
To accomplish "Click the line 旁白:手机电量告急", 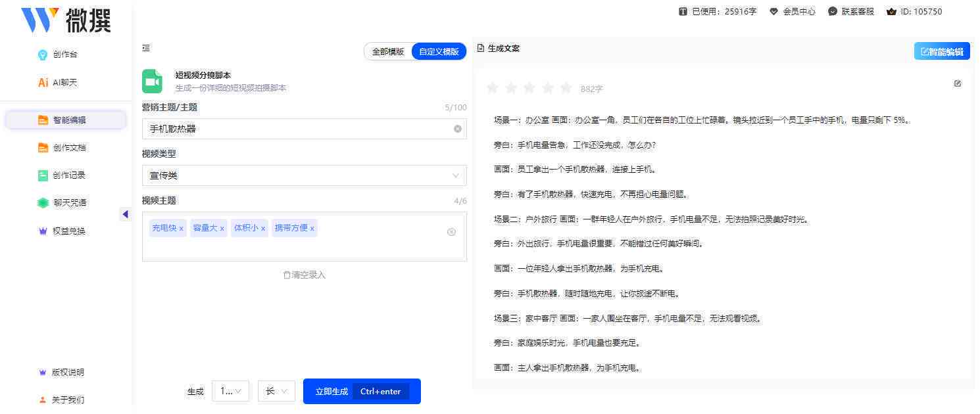I will click(575, 145).
